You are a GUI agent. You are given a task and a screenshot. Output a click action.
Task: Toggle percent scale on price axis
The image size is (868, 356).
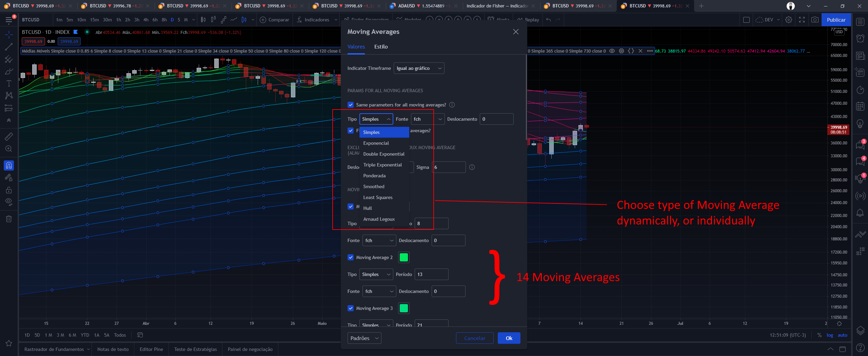820,335
